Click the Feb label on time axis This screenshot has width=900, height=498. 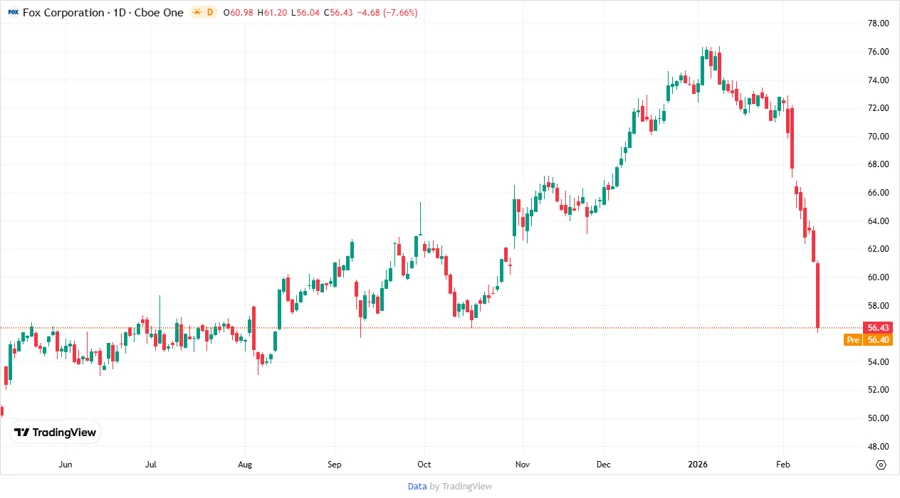[783, 464]
